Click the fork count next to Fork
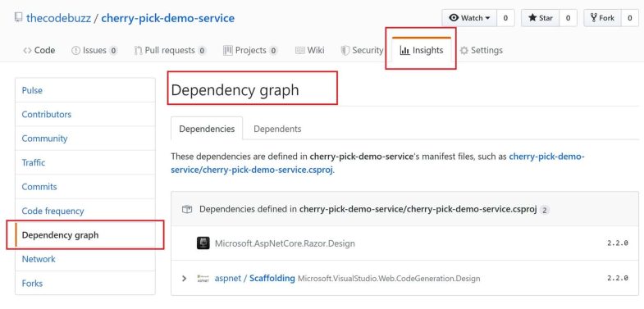 [629, 18]
